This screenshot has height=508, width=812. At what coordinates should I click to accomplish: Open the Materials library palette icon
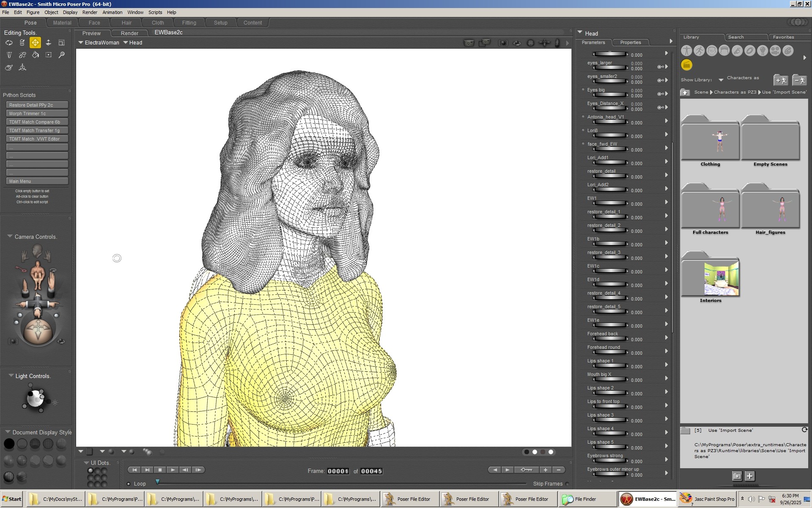788,50
